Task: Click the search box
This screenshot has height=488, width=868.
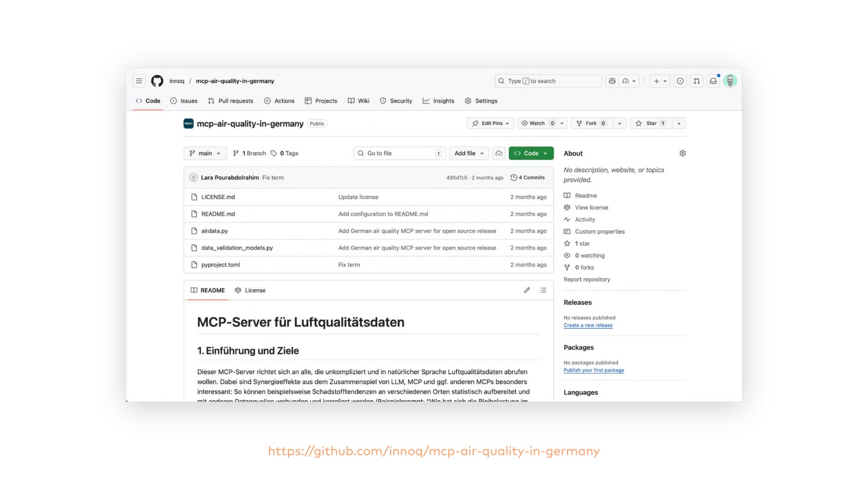Action: tap(548, 81)
